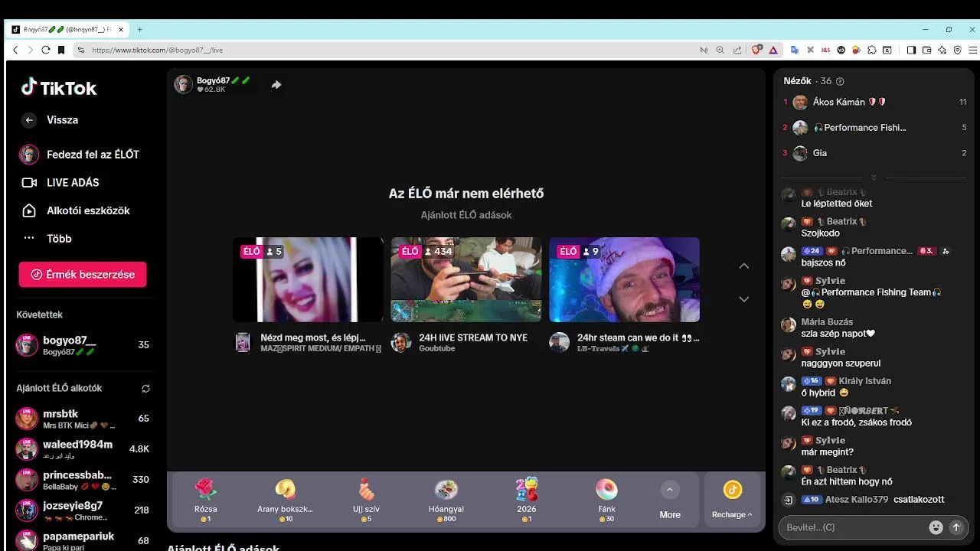Viewport: 980px width, 551px height.
Task: Open a new browser tab
Action: point(139,30)
